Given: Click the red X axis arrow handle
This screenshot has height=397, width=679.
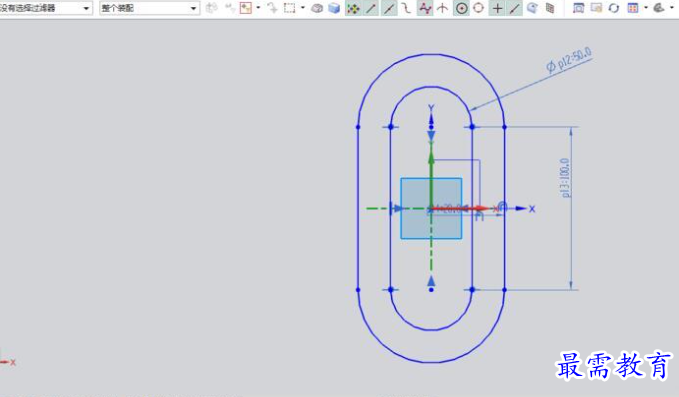Looking at the screenshot, I should coord(481,209).
